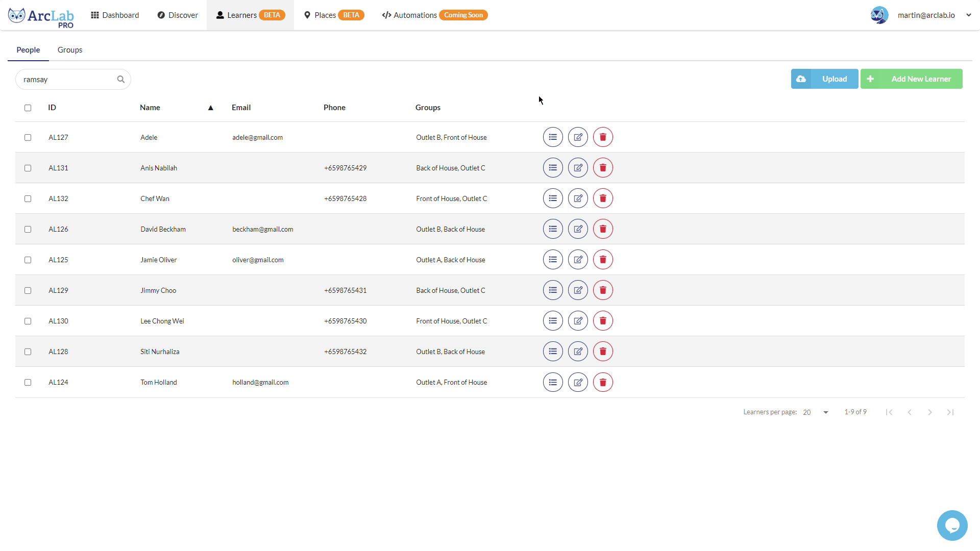The height and width of the screenshot is (551, 980).
Task: Toggle the Name column sort arrow
Action: (210, 108)
